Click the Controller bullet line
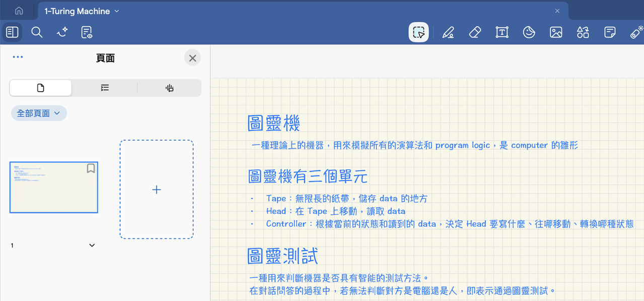 (x=450, y=224)
